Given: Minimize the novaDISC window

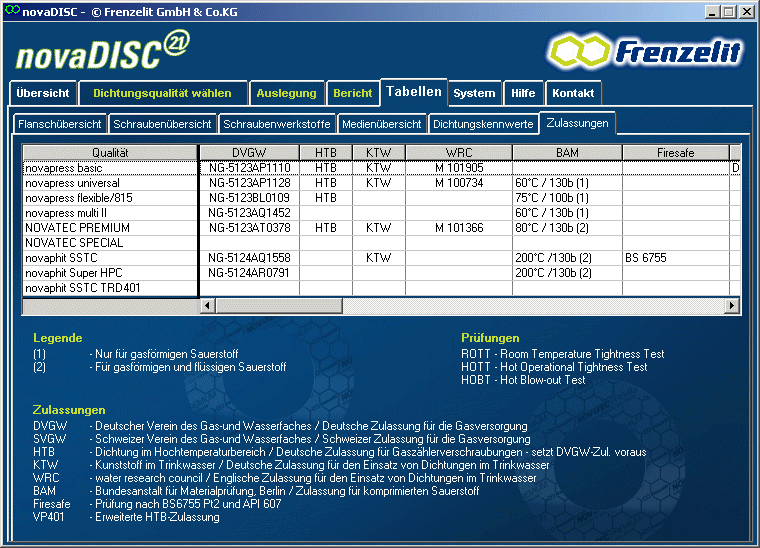Looking at the screenshot, I should 713,11.
